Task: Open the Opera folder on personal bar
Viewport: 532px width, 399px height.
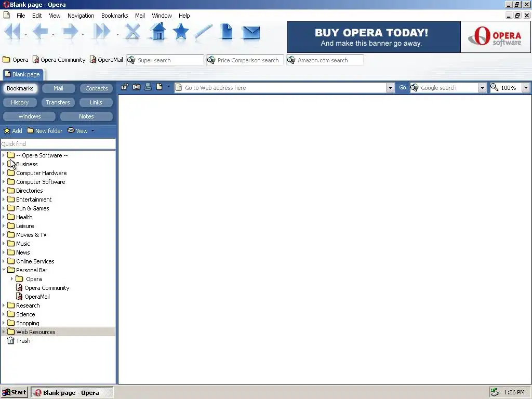Action: 16,60
